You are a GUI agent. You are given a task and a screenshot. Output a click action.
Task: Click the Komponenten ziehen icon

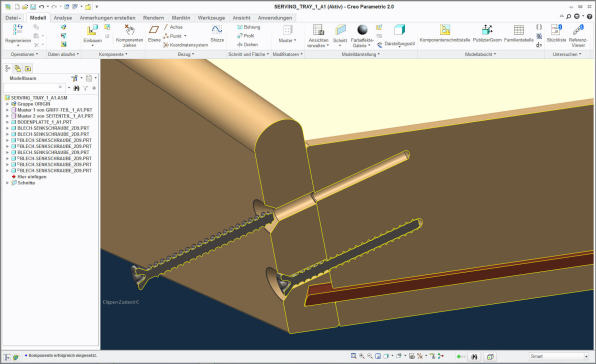coord(129,30)
